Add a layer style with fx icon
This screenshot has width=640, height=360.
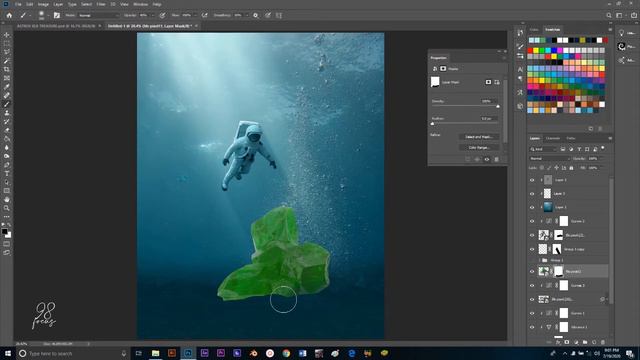pyautogui.click(x=558, y=342)
